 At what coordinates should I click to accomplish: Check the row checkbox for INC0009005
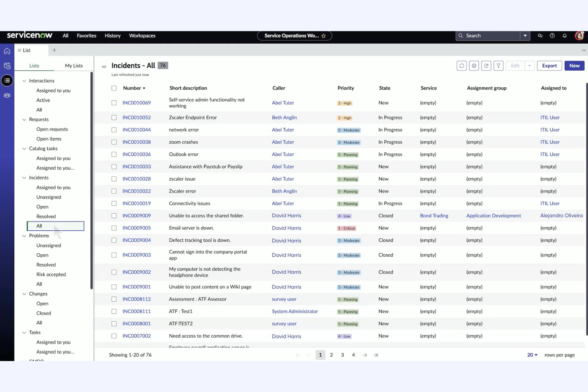(114, 228)
